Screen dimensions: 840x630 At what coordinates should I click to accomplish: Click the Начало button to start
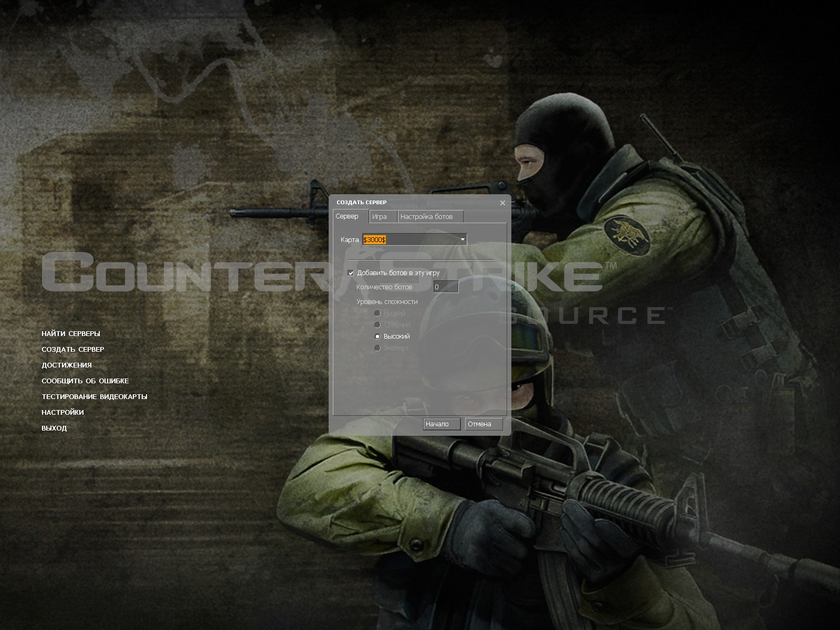(x=442, y=424)
